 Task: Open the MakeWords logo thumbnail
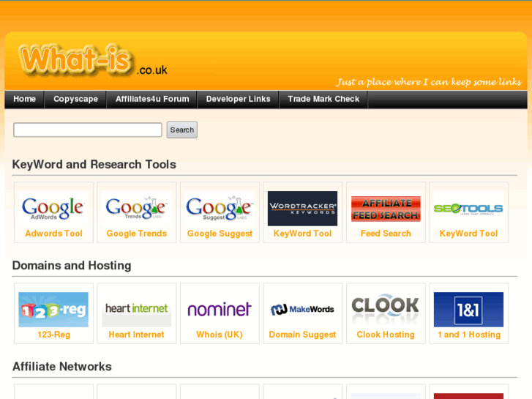pyautogui.click(x=302, y=310)
